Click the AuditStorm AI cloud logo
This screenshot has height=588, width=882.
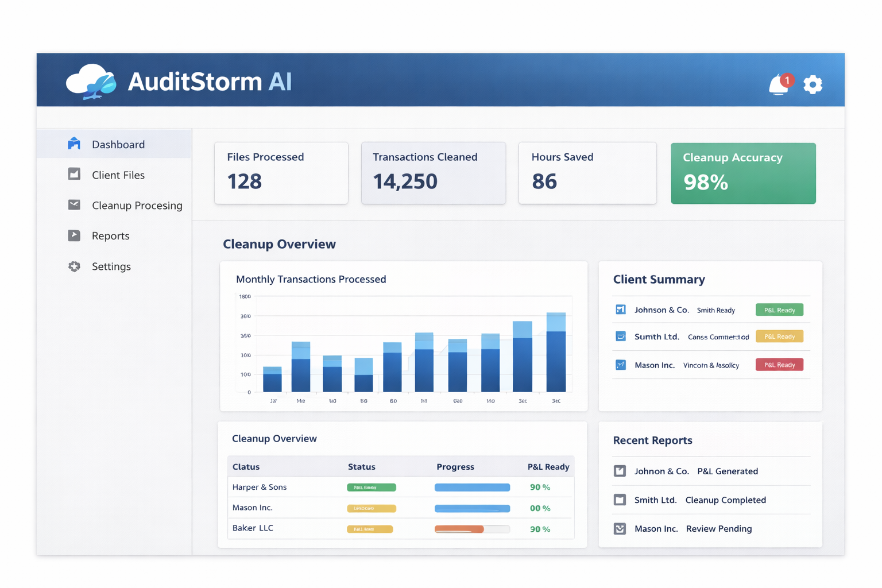click(89, 81)
